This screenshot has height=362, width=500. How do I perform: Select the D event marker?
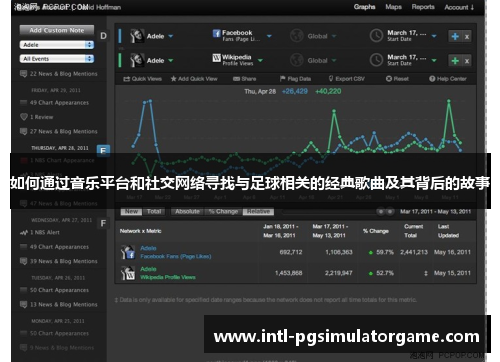[x=103, y=36]
